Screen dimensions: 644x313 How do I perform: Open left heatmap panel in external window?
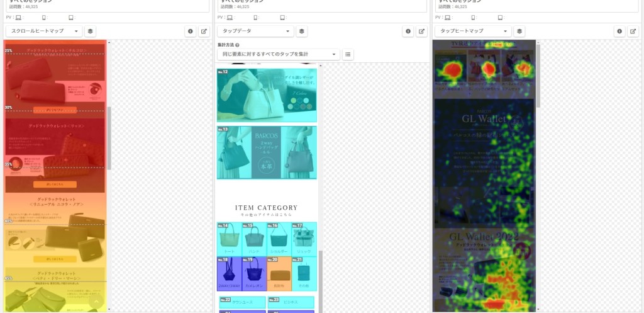pyautogui.click(x=204, y=31)
